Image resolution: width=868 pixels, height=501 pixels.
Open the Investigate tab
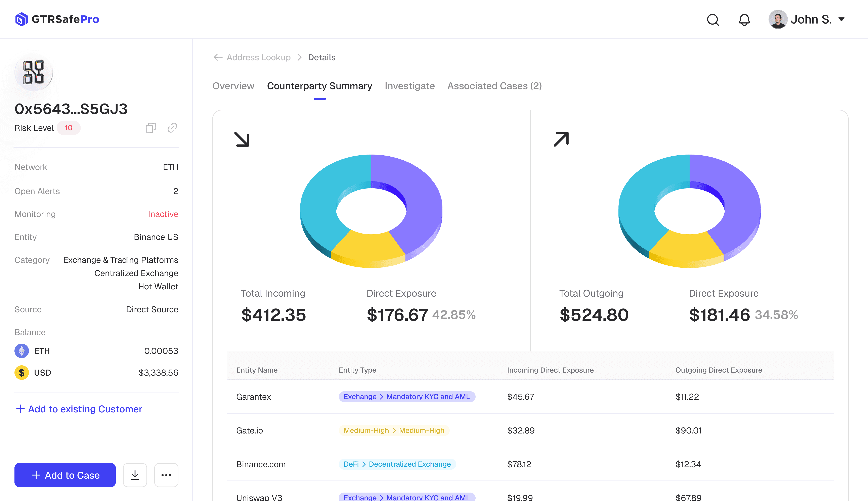(x=409, y=86)
